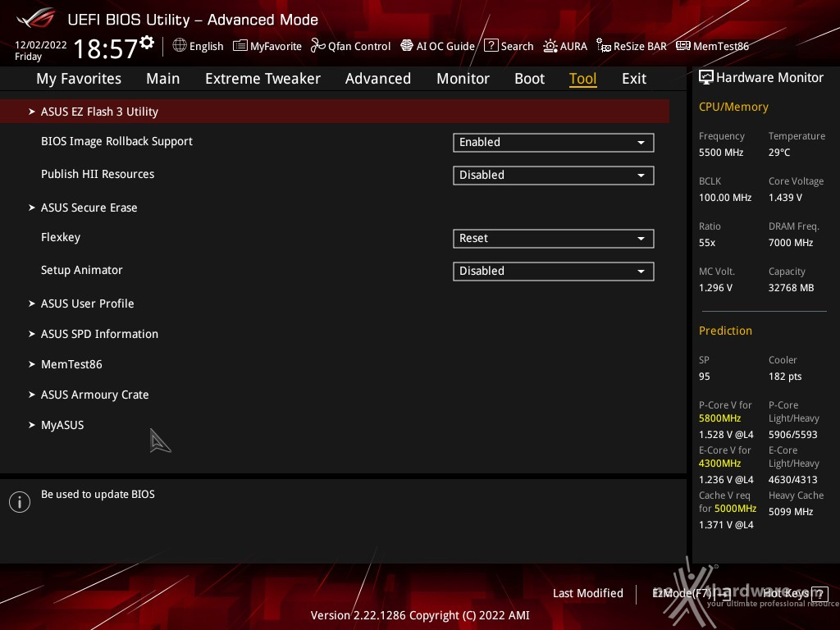Click the Qfan Control label
Viewport: 840px width, 630px height.
359,46
